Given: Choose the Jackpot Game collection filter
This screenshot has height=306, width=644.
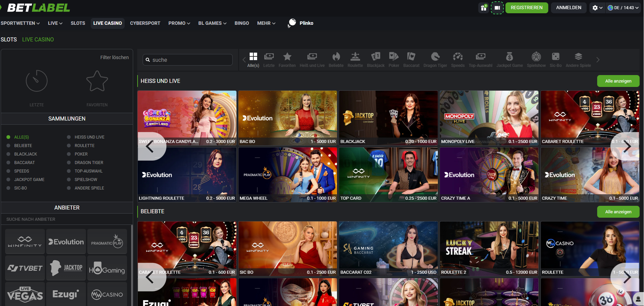Looking at the screenshot, I should coord(8,180).
